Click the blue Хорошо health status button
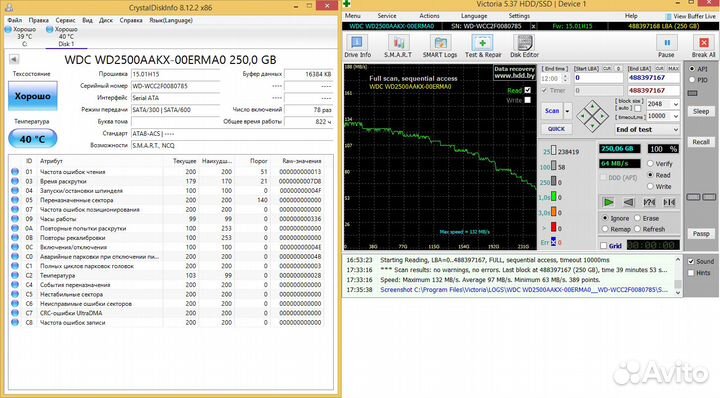 (33, 96)
